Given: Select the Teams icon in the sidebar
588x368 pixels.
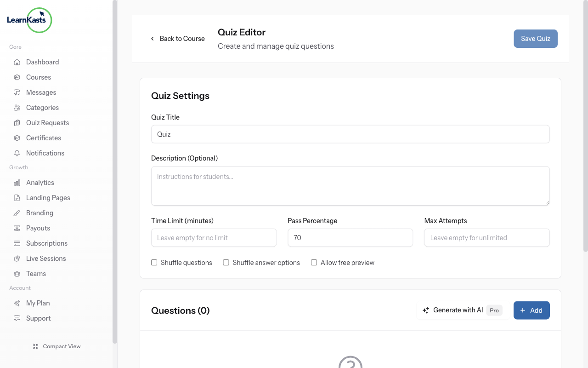Looking at the screenshot, I should tap(17, 273).
